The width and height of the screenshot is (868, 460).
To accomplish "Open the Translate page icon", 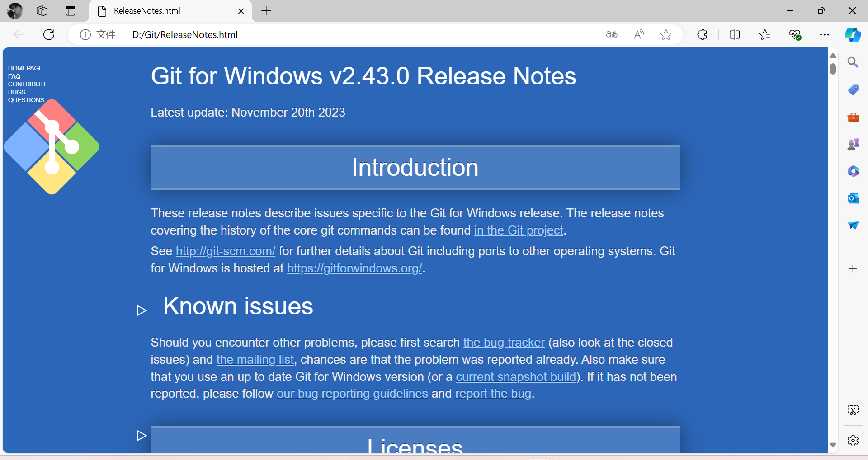I will pos(612,35).
